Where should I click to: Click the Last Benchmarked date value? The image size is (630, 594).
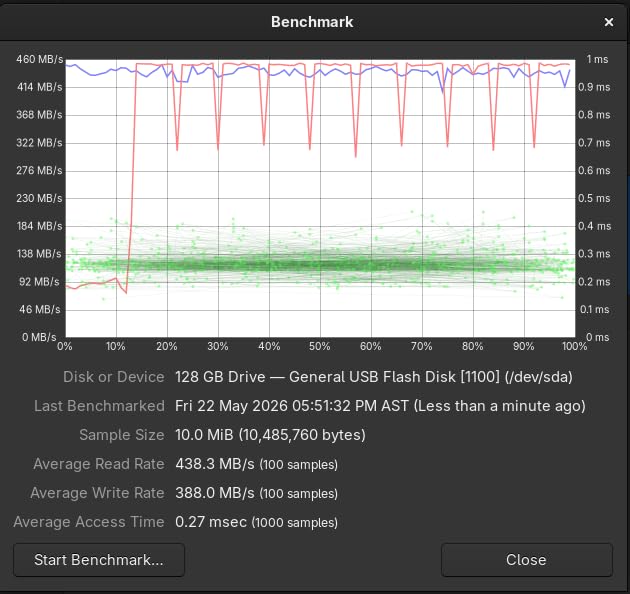click(380, 406)
